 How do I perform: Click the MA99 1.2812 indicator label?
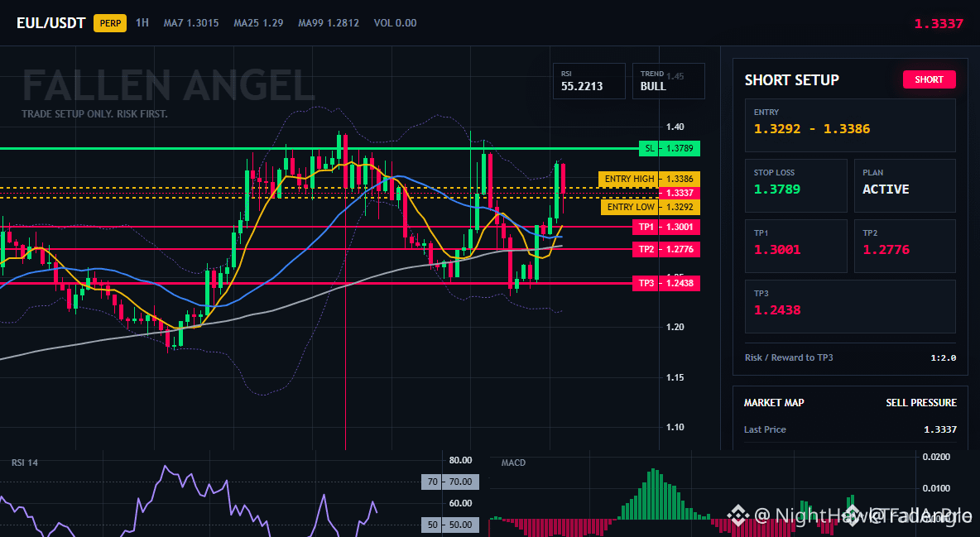329,22
